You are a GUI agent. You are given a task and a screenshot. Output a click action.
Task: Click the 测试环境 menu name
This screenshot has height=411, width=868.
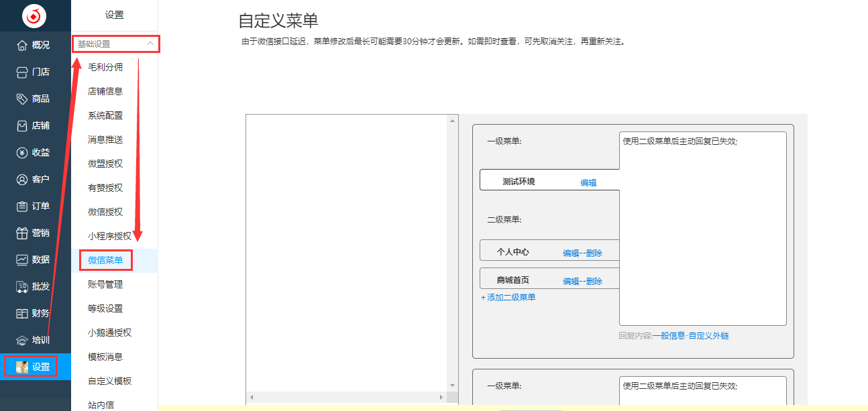519,182
